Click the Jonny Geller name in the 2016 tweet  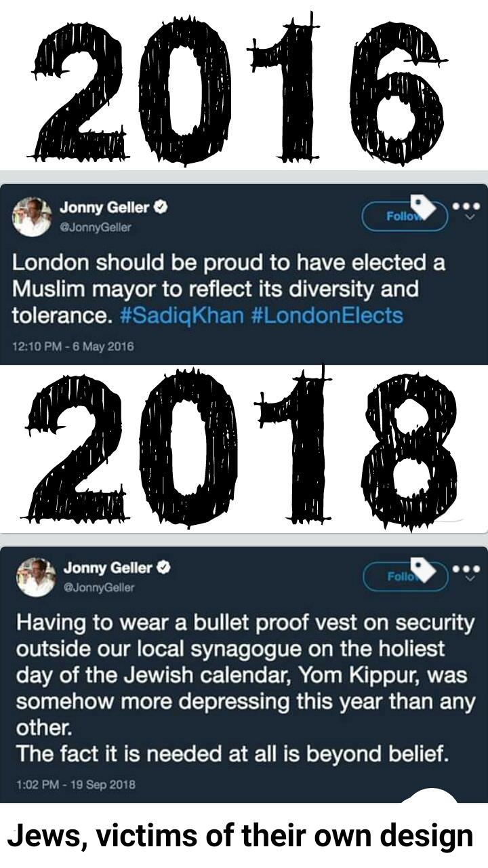104,208
